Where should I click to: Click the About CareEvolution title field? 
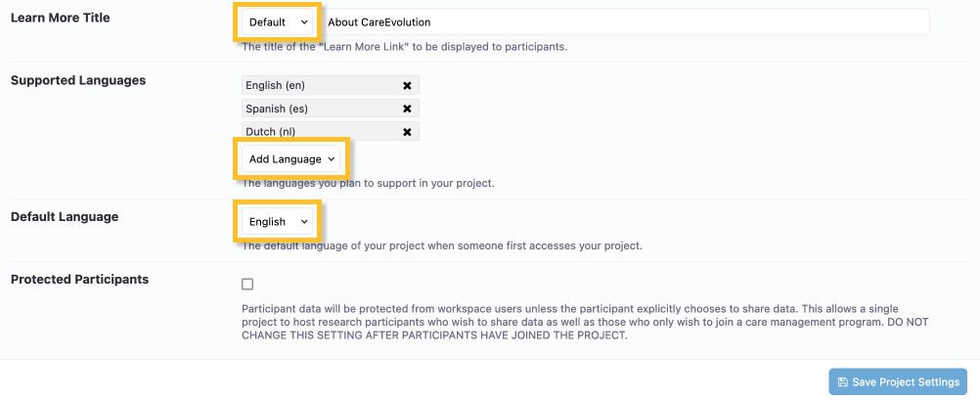pyautogui.click(x=624, y=22)
